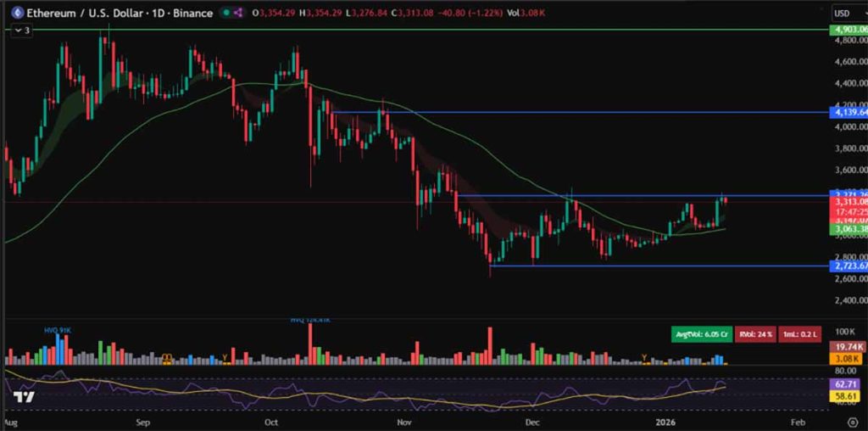Click the 2026 label on time axis

pos(665,422)
